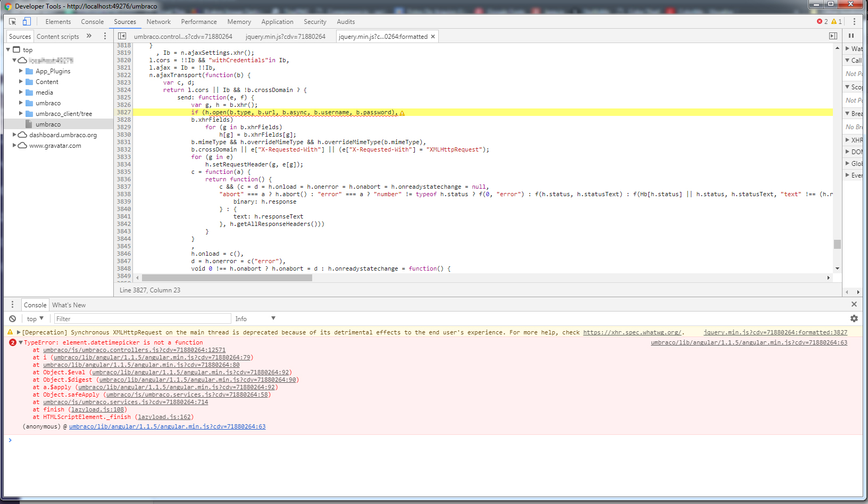Open the Security panel
This screenshot has height=504, width=868.
[x=315, y=22]
